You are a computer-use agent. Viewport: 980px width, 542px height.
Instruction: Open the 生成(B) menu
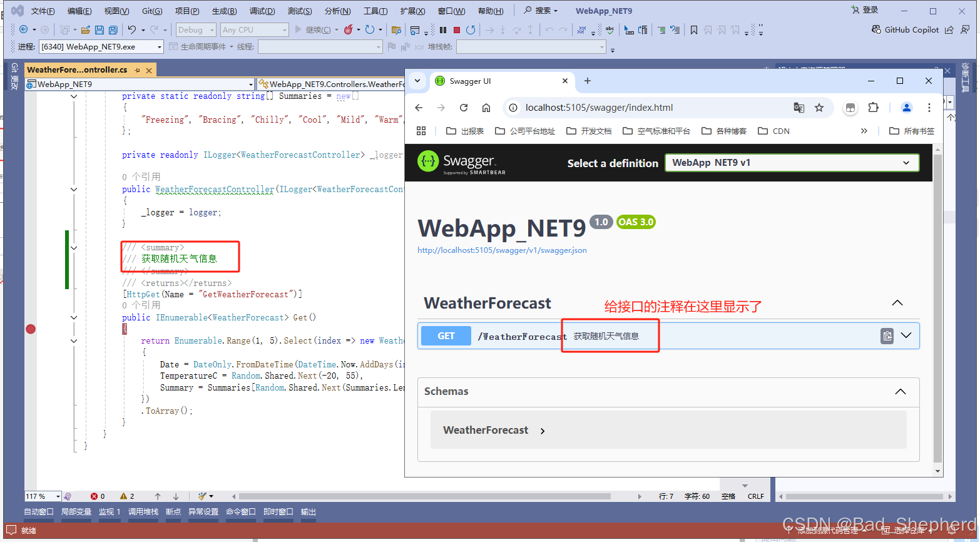pyautogui.click(x=224, y=11)
